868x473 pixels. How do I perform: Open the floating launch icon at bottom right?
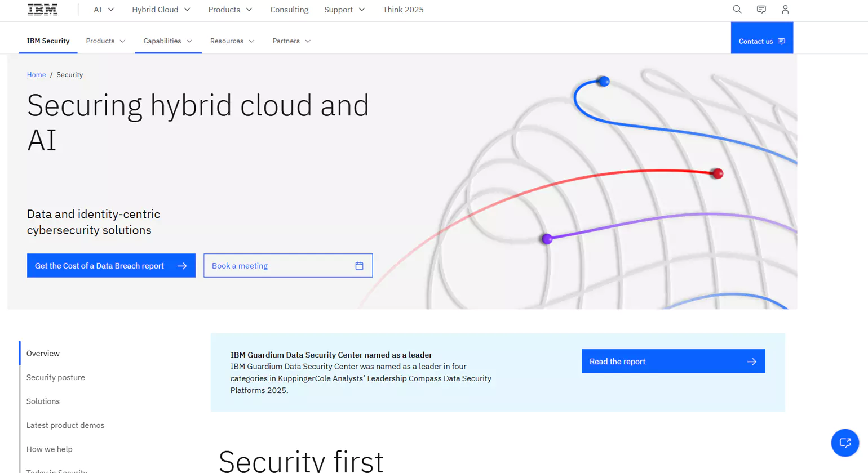click(845, 443)
